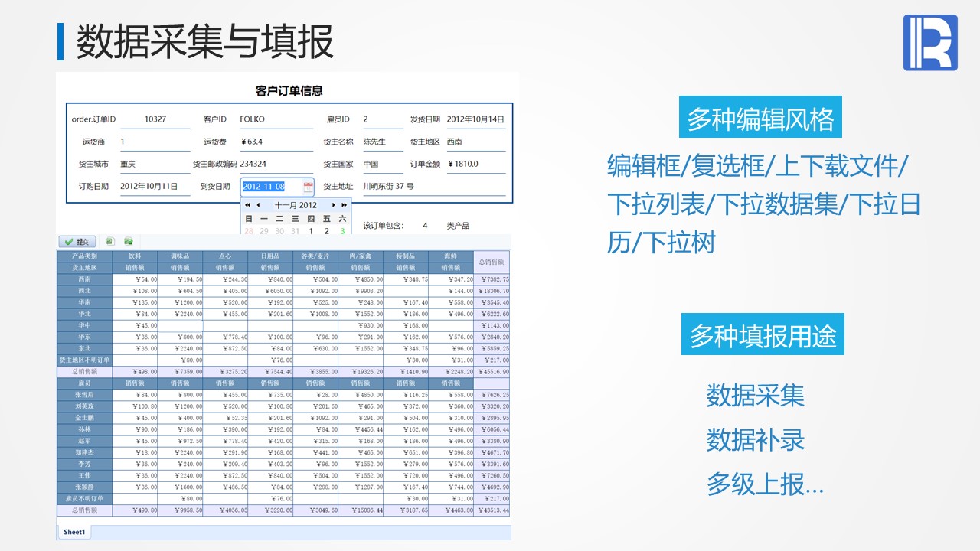Click the 货主名称 field showing 陈先生
The image size is (980, 551).
[382, 142]
